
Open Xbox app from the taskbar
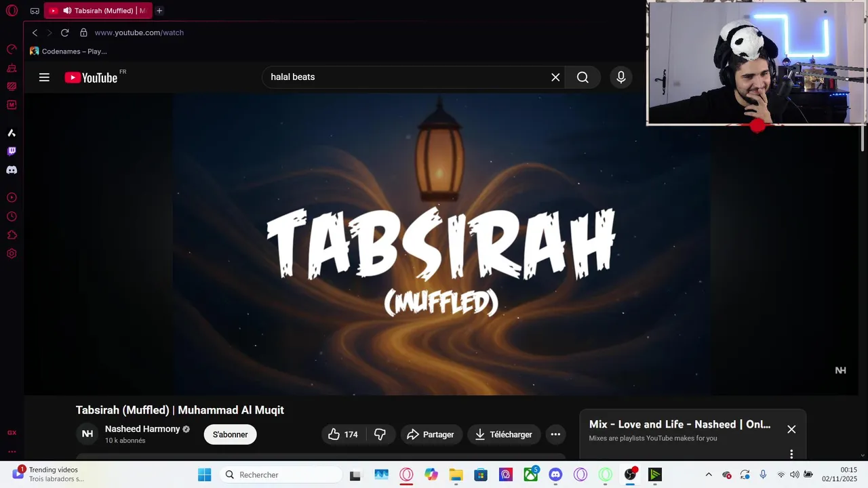pos(531,475)
